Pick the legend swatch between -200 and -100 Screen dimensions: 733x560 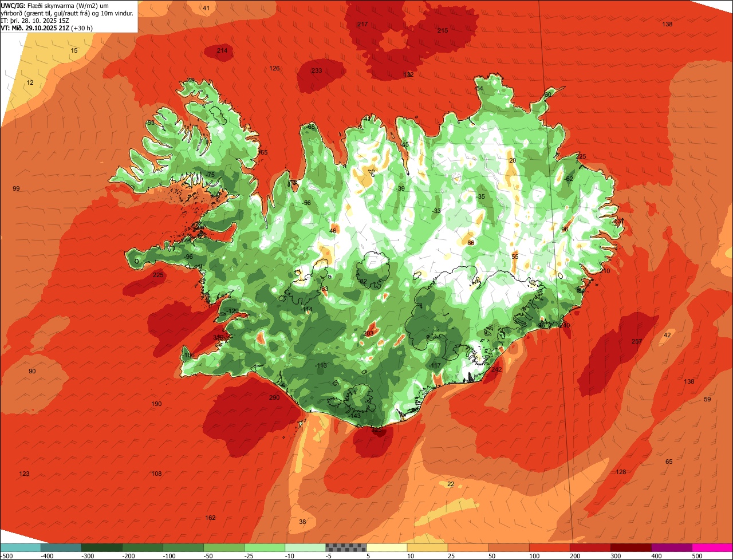(143, 547)
